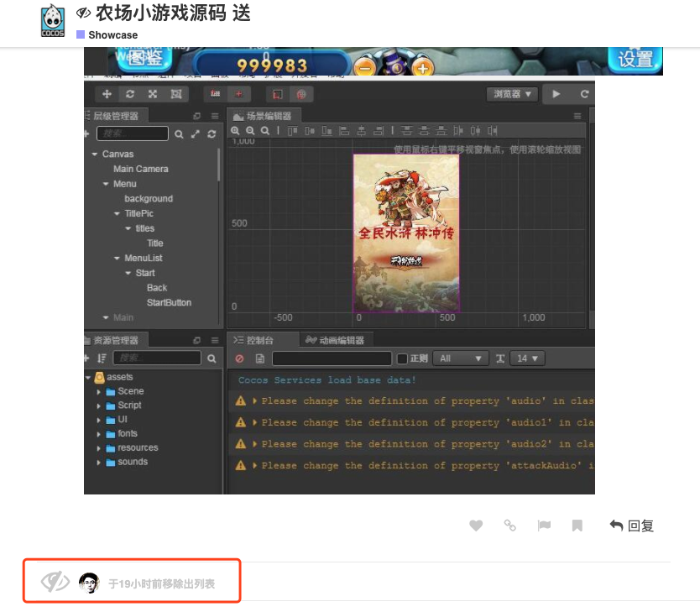Open the topic title 农场小游戏源码 送
This screenshot has width=700, height=612.
click(173, 13)
